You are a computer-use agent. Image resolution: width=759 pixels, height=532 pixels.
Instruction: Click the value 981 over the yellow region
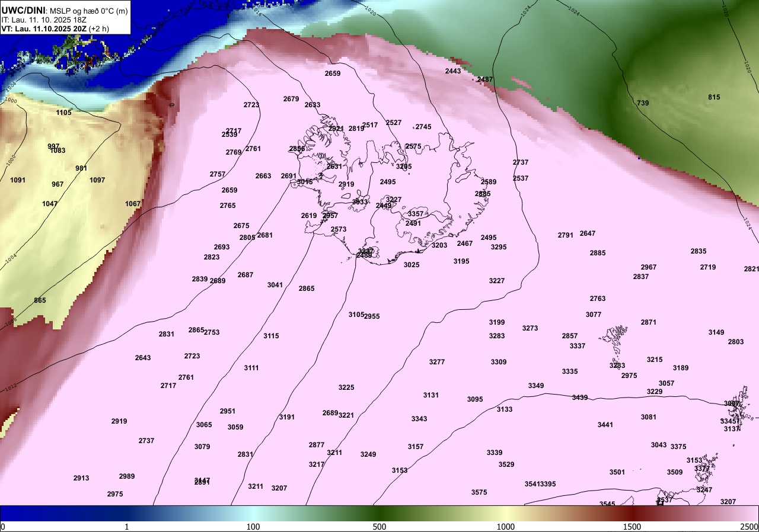(81, 168)
